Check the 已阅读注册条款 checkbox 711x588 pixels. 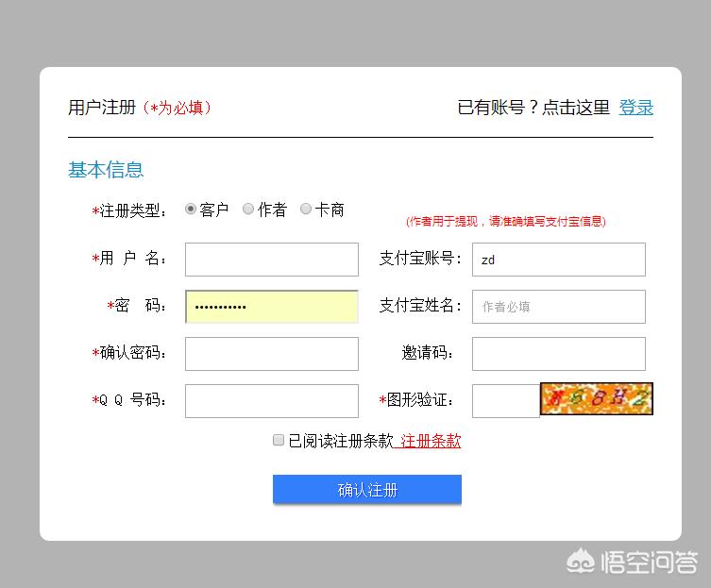click(x=279, y=440)
